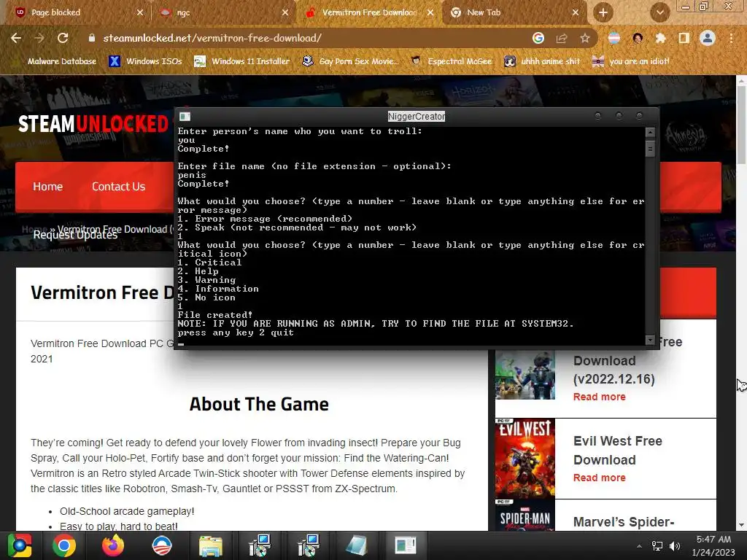Click the notepad taskbar icon
This screenshot has height=560, width=747.
click(356, 545)
